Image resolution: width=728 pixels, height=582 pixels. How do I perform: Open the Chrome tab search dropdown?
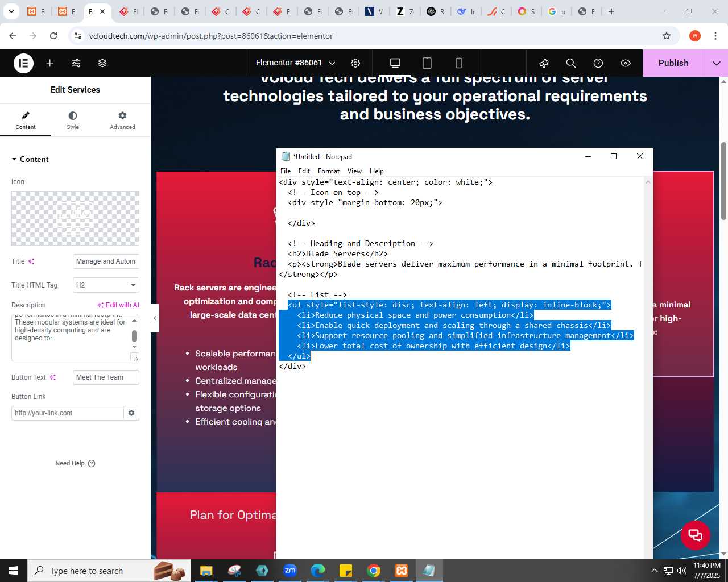coord(11,11)
